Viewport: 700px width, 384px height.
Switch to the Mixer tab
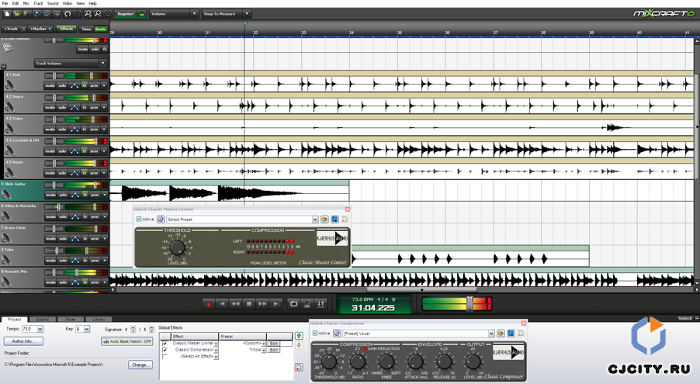[x=71, y=319]
